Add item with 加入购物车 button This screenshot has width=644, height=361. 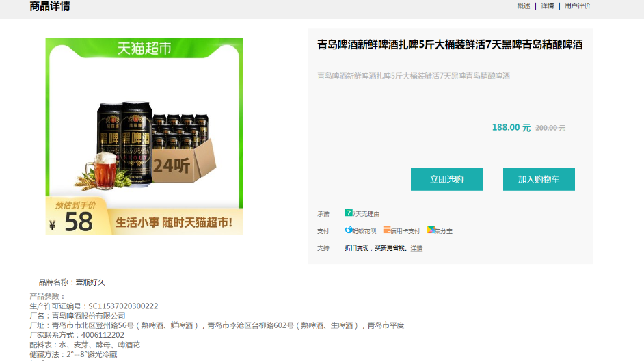539,179
